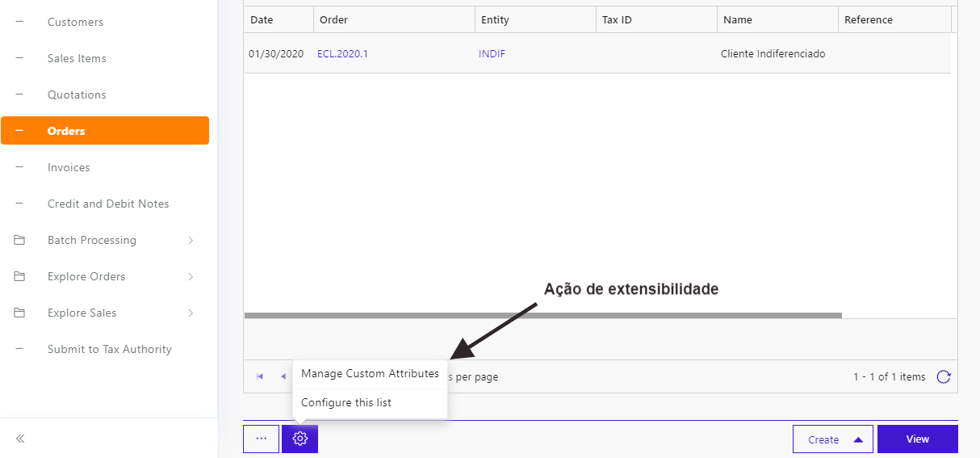Screen dimensions: 980x458
Task: Choose Configure this list option
Action: 370,403
